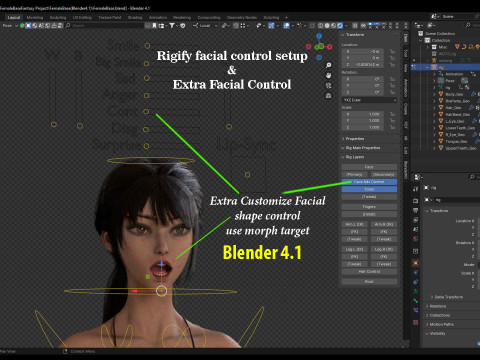
Task: Toggle lock for Rotation Y
Action: 392,86
